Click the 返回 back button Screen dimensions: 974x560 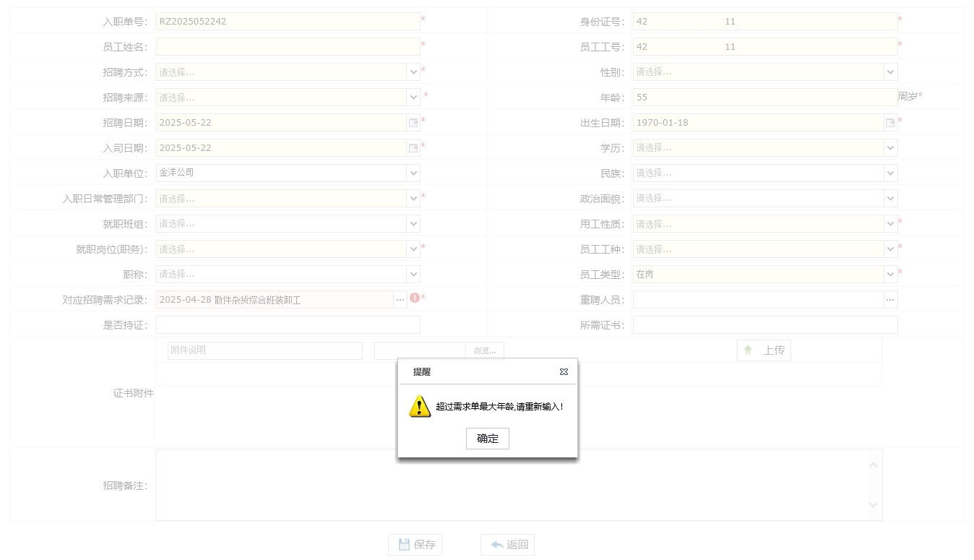tap(507, 545)
